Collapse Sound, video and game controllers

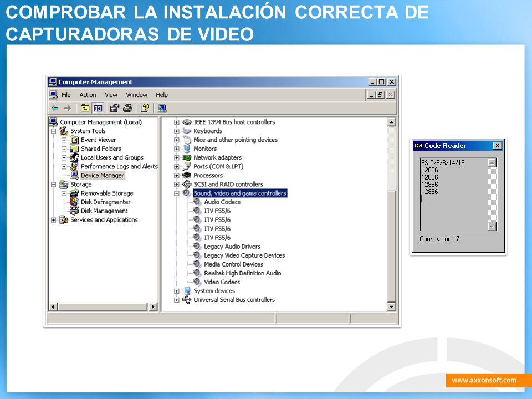176,193
